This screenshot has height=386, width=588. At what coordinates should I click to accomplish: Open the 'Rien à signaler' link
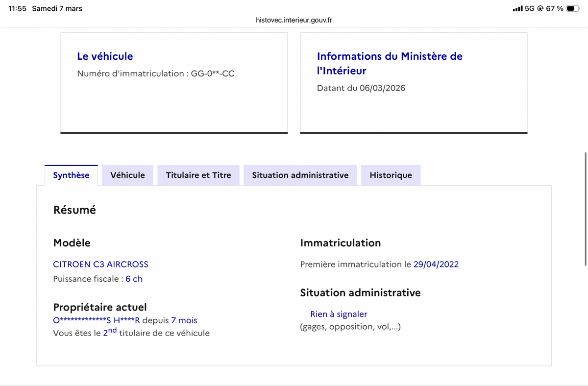tap(338, 314)
